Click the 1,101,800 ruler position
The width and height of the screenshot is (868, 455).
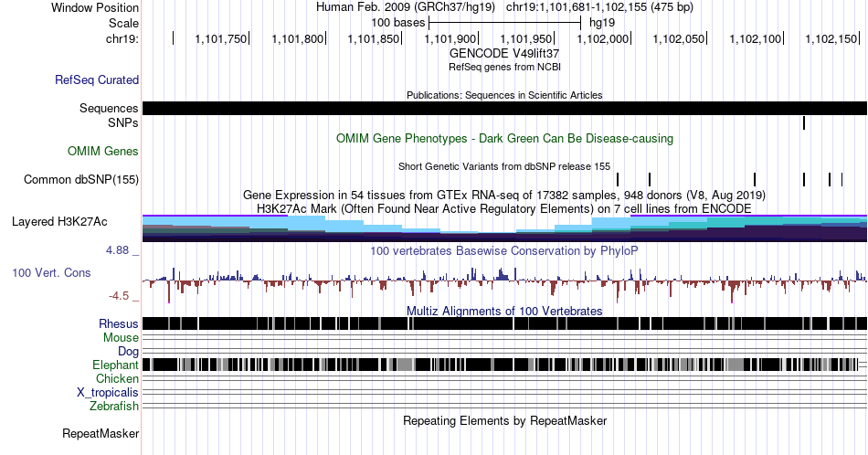297,38
